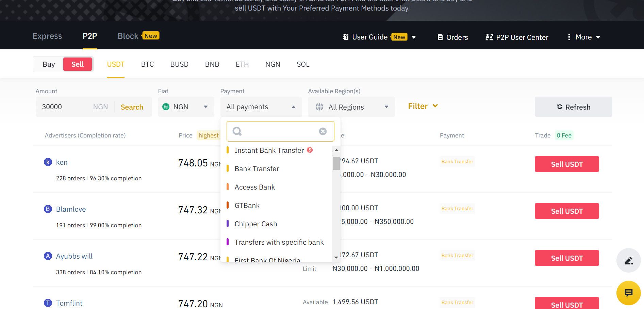This screenshot has height=309, width=644.
Task: Select the SOL crypto tab
Action: 303,64
